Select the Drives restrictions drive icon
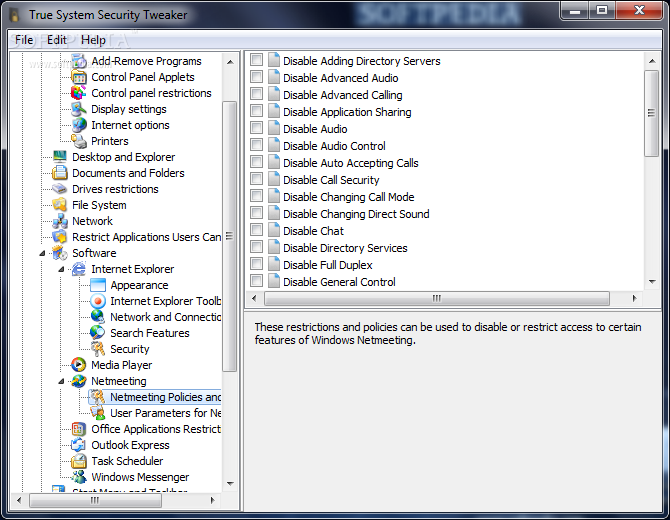Image resolution: width=670 pixels, height=520 pixels. point(60,189)
